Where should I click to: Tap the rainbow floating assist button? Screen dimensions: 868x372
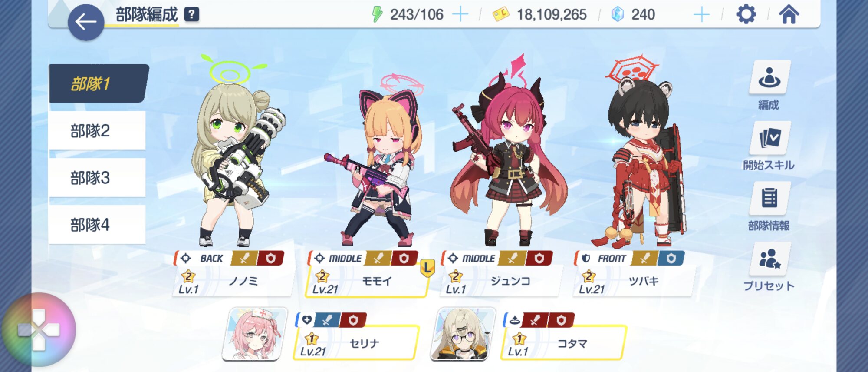39,330
